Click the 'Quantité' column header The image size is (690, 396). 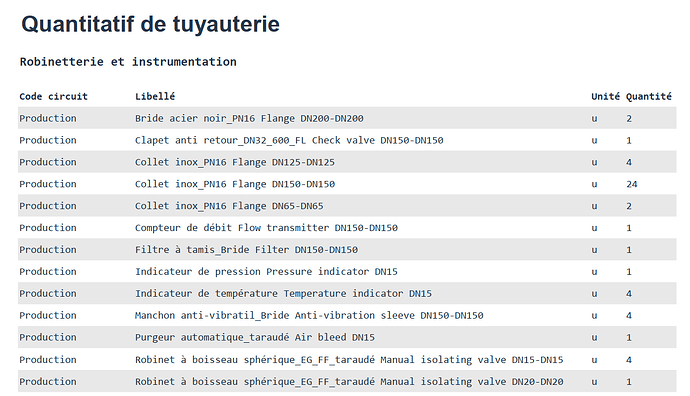coord(649,97)
